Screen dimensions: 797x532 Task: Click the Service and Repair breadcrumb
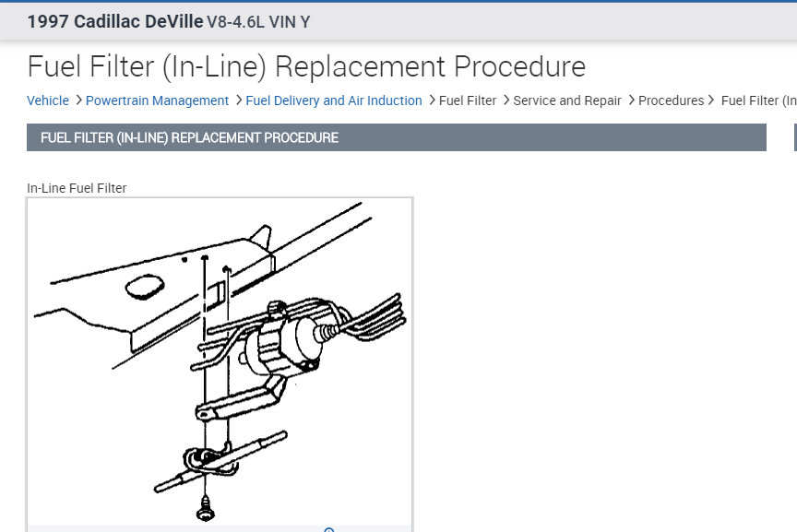(567, 100)
